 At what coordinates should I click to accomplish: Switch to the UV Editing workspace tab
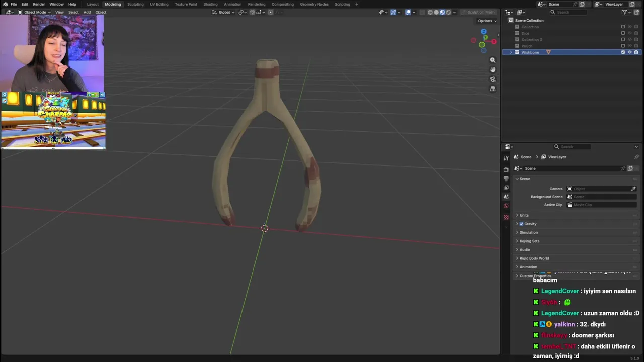point(159,4)
